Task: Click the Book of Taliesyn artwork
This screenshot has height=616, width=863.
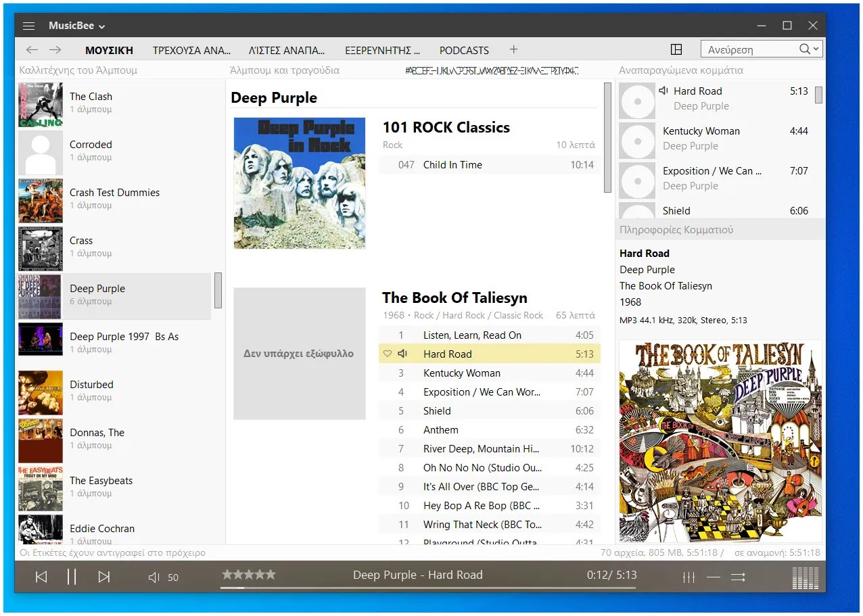Action: point(721,441)
